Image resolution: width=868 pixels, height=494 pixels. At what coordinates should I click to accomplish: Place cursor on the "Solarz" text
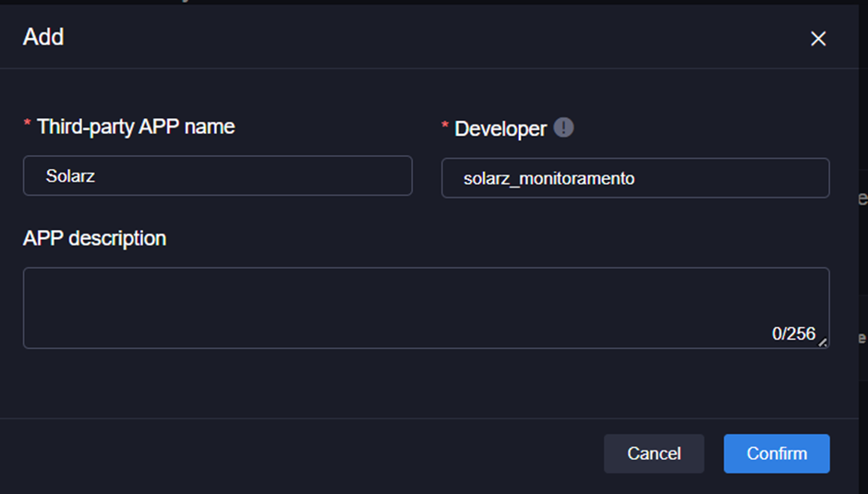[70, 175]
